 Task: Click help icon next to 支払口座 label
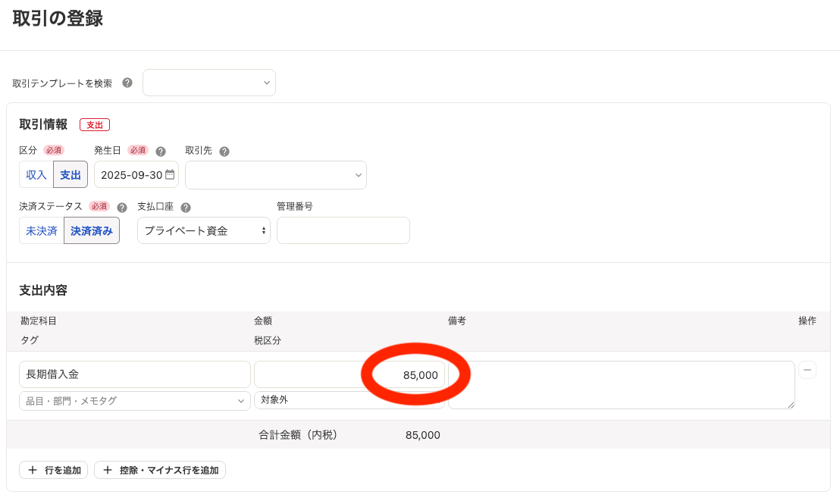pos(186,207)
